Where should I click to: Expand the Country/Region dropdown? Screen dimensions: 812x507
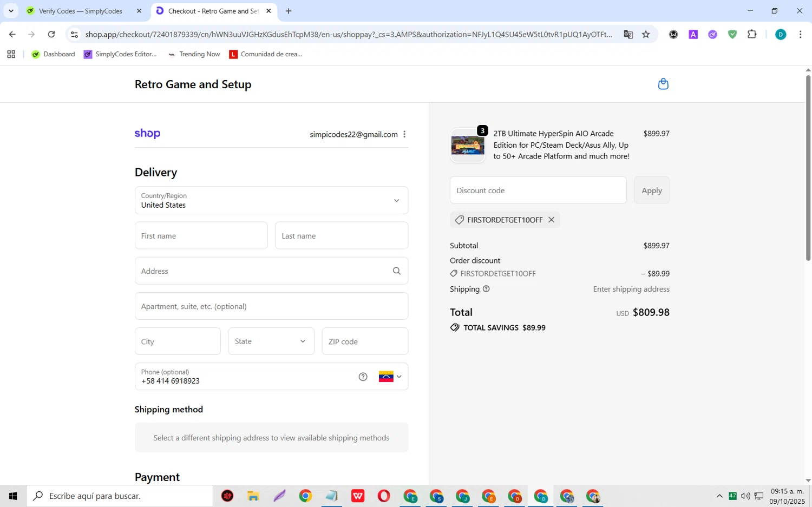tap(271, 200)
